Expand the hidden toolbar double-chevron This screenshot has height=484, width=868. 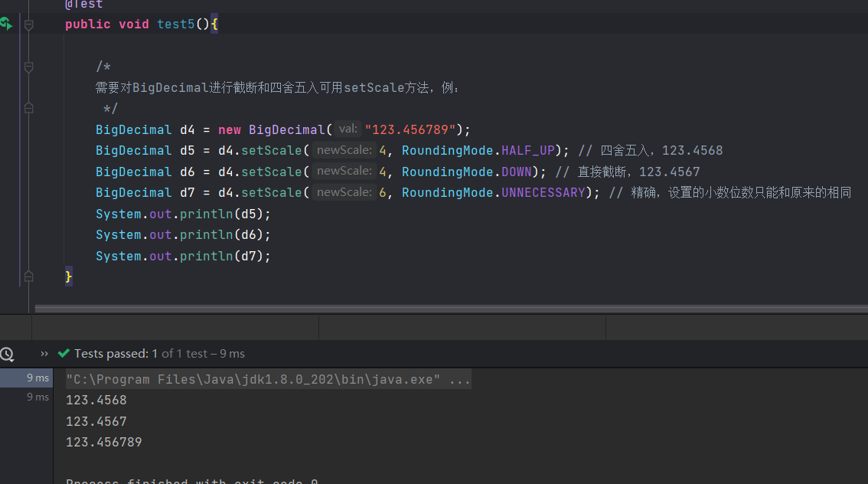point(44,354)
